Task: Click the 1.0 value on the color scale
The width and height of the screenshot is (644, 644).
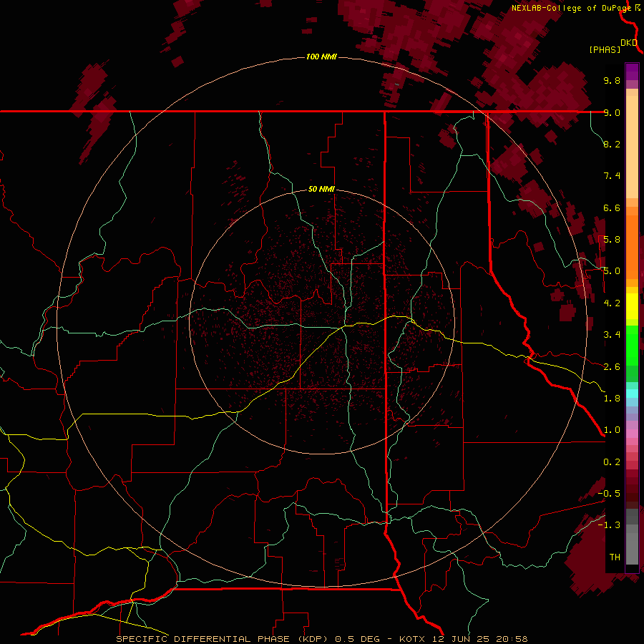Action: pyautogui.click(x=612, y=430)
